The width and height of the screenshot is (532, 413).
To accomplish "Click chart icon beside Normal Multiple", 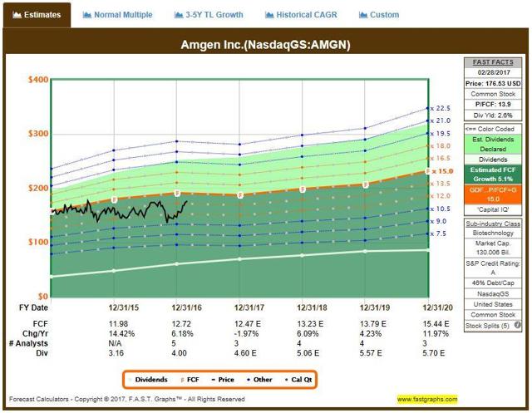I will point(86,15).
